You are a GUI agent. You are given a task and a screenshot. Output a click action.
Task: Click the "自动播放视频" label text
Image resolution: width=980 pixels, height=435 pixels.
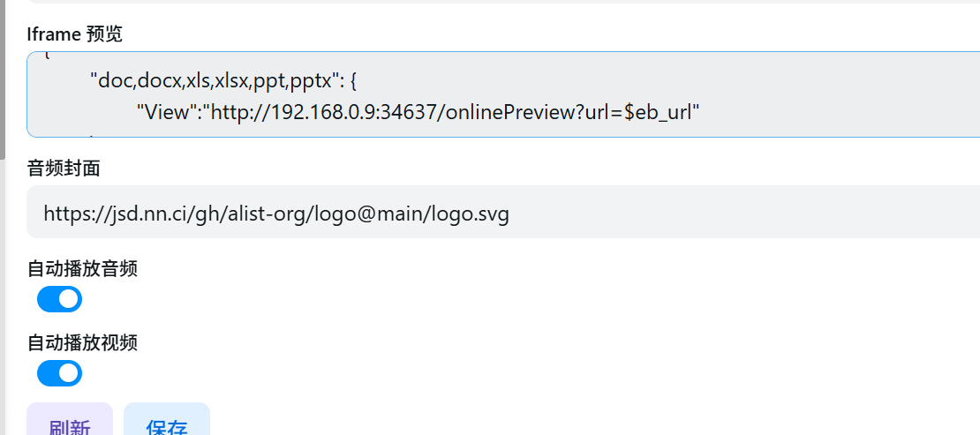82,342
